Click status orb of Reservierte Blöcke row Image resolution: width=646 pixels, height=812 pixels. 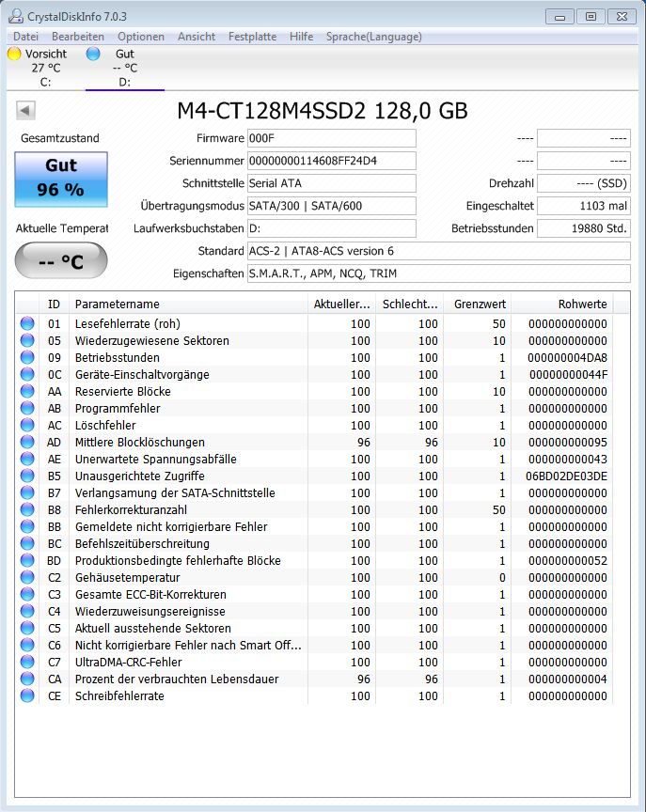[27, 391]
